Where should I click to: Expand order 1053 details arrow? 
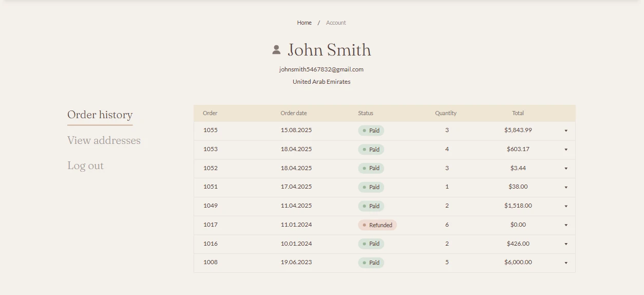point(566,150)
